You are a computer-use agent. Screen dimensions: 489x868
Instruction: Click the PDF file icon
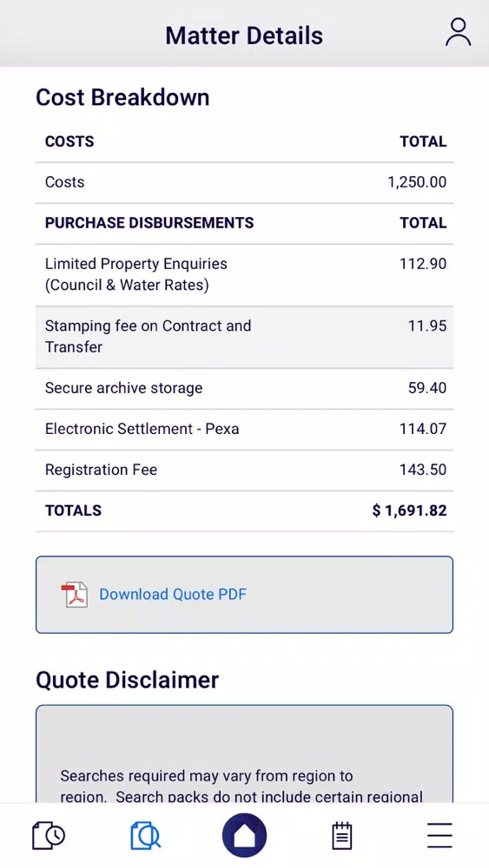(74, 595)
